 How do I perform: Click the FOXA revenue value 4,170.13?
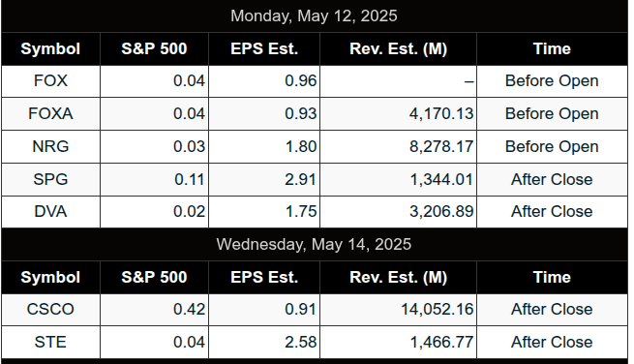pos(441,113)
